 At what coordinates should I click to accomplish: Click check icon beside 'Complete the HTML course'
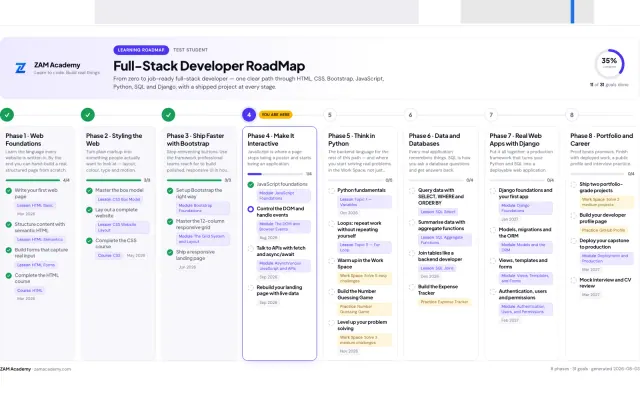9,276
